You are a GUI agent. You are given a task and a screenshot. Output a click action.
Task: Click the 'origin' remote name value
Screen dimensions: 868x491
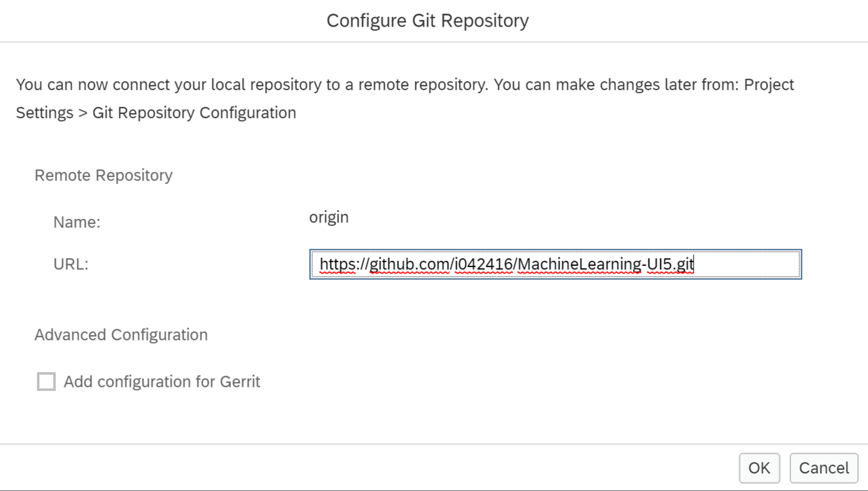pyautogui.click(x=329, y=218)
